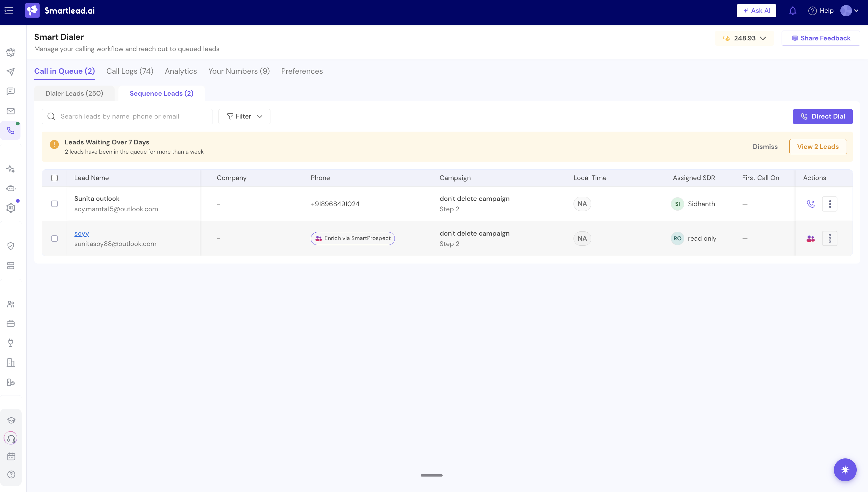
Task: Switch to the Call Logs (74) tab
Action: [130, 71]
